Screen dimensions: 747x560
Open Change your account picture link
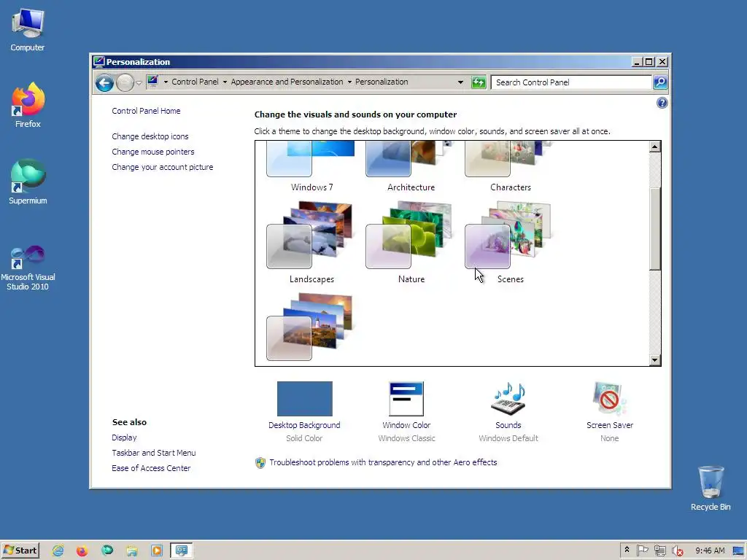pyautogui.click(x=163, y=167)
